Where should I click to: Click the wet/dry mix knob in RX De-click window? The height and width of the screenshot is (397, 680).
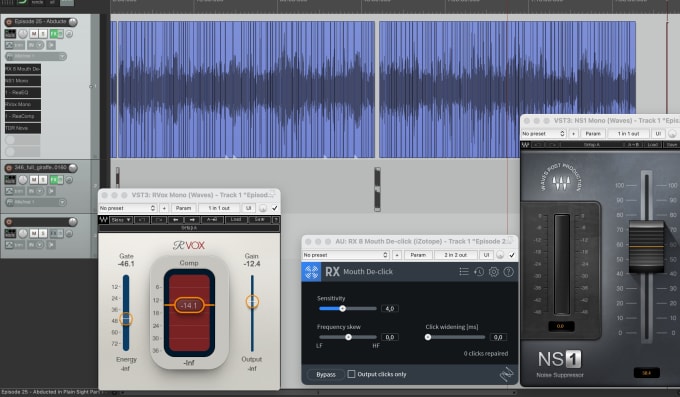click(500, 255)
